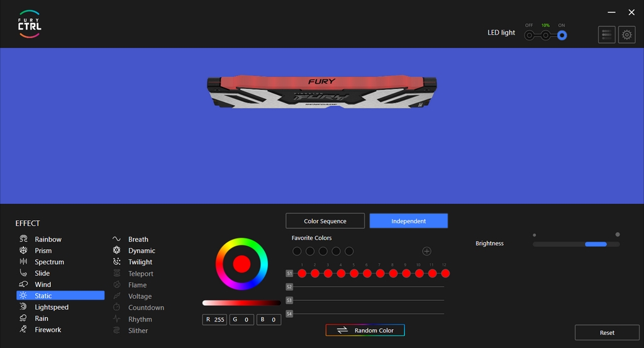Select the Lightspeed effect icon

23,307
